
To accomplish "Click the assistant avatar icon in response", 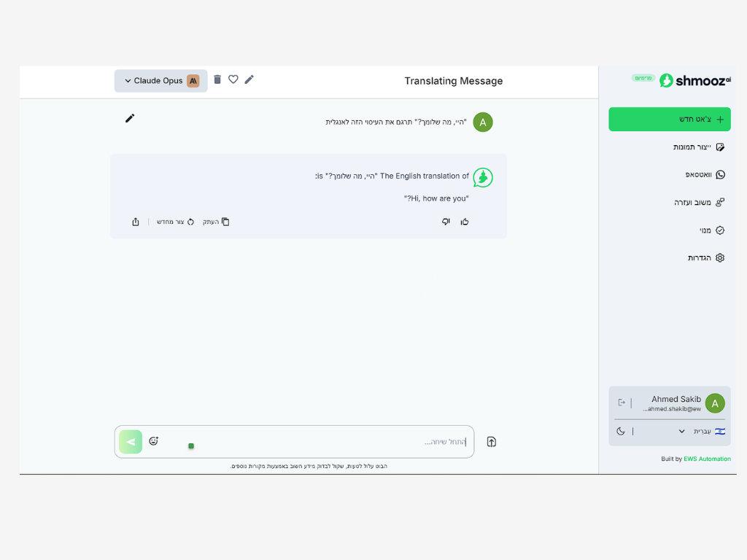I will pos(483,178).
